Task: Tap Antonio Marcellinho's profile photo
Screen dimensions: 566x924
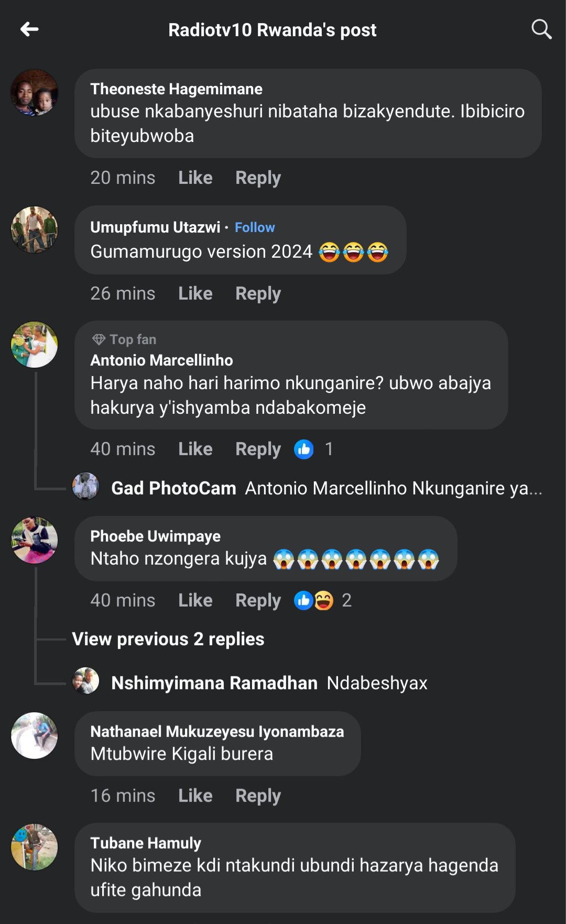Action: click(x=35, y=345)
